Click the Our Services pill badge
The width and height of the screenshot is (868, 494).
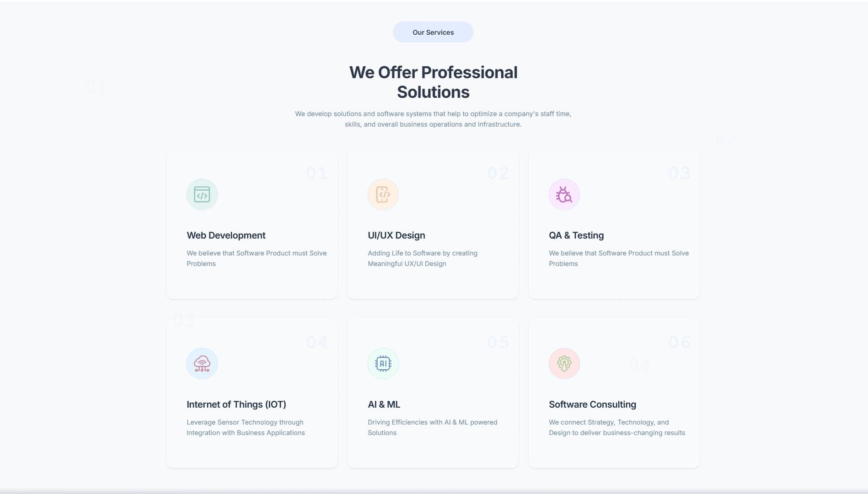point(433,32)
